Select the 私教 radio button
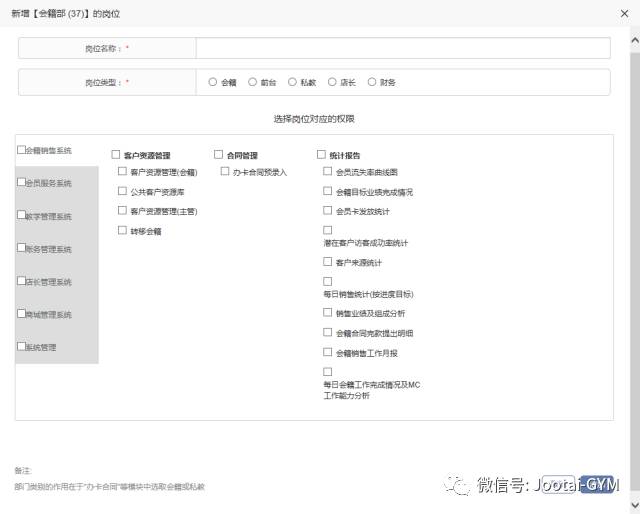Viewport: 640px width, 514px height. tap(292, 82)
